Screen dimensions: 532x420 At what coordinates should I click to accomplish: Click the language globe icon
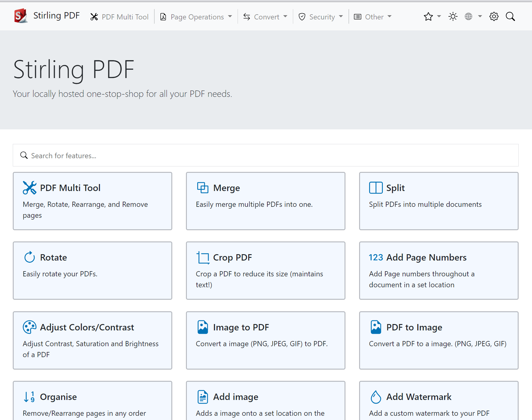(x=469, y=16)
